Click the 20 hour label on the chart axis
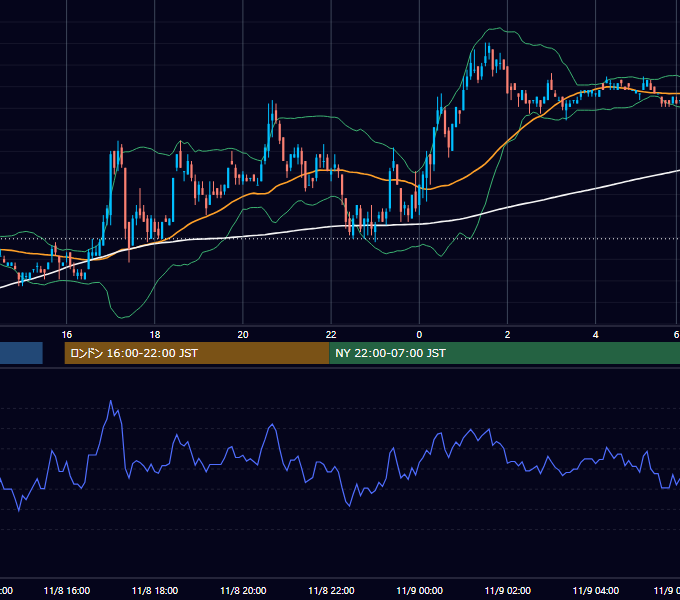680x600 pixels. (x=243, y=335)
